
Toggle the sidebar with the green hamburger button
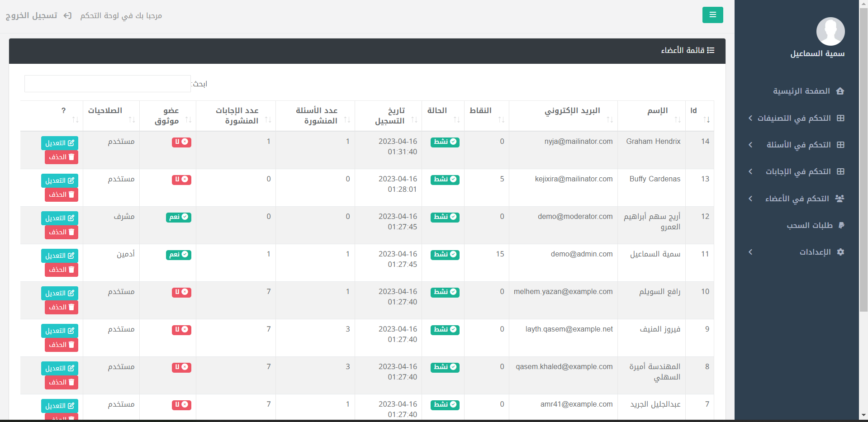712,15
